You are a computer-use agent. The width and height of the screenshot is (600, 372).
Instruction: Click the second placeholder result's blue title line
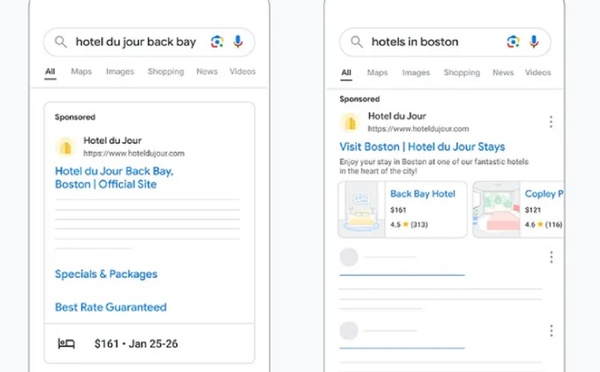click(402, 348)
